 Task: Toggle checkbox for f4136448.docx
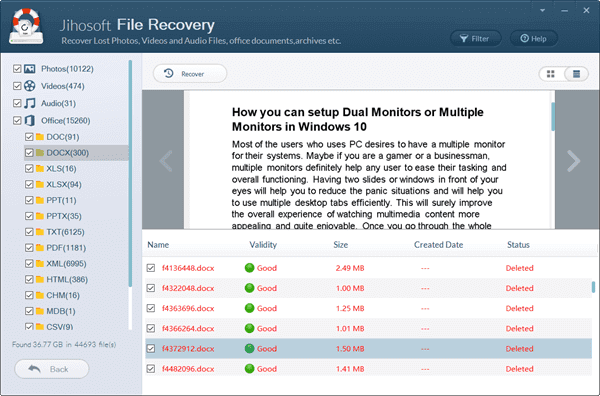coord(151,268)
